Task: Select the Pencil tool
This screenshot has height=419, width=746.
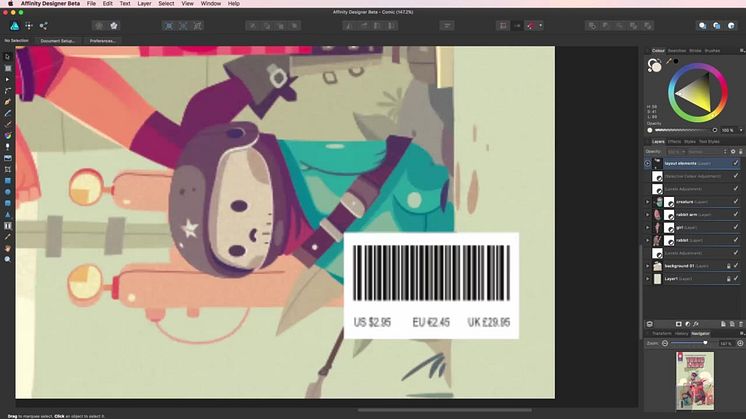Action: pyautogui.click(x=7, y=113)
